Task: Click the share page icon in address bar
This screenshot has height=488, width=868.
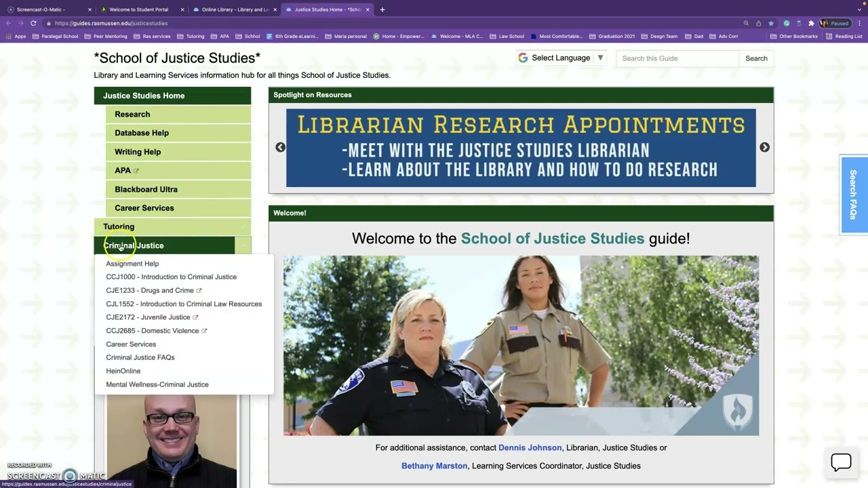Action: coord(758,23)
